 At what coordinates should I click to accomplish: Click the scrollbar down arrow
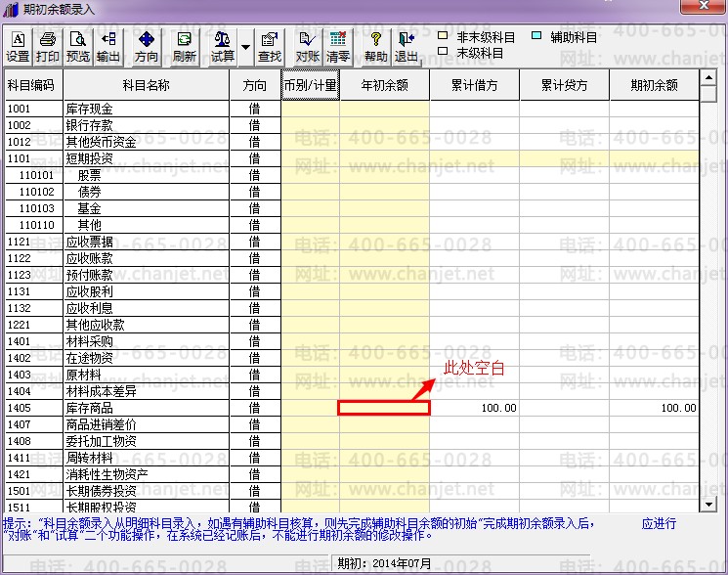pyautogui.click(x=708, y=504)
